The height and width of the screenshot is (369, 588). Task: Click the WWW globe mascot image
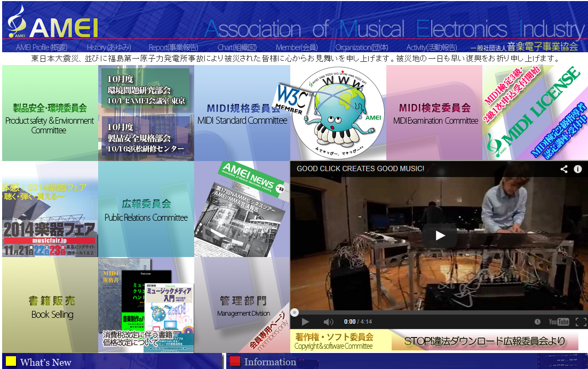[x=339, y=114]
